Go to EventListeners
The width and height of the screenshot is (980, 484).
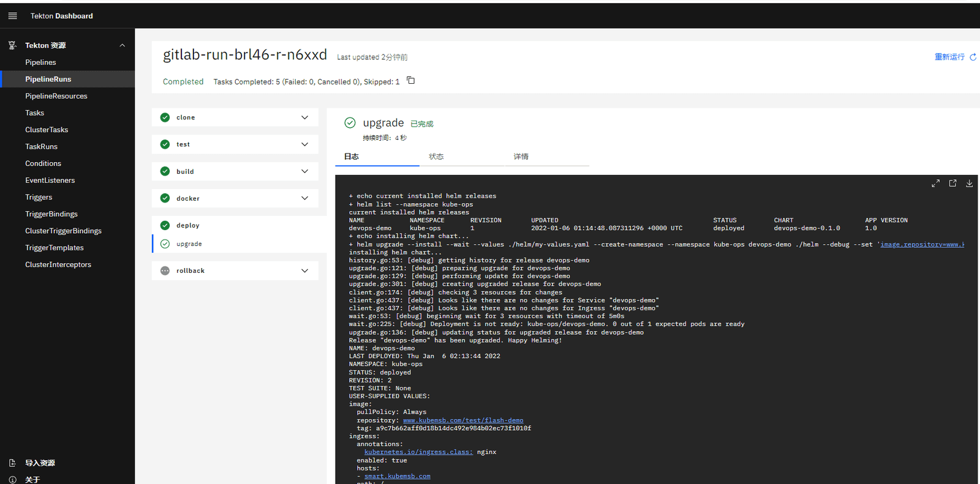(50, 181)
